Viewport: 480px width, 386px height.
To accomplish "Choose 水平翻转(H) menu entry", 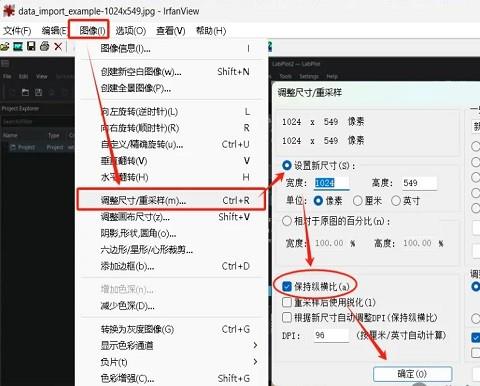I will [172, 177].
